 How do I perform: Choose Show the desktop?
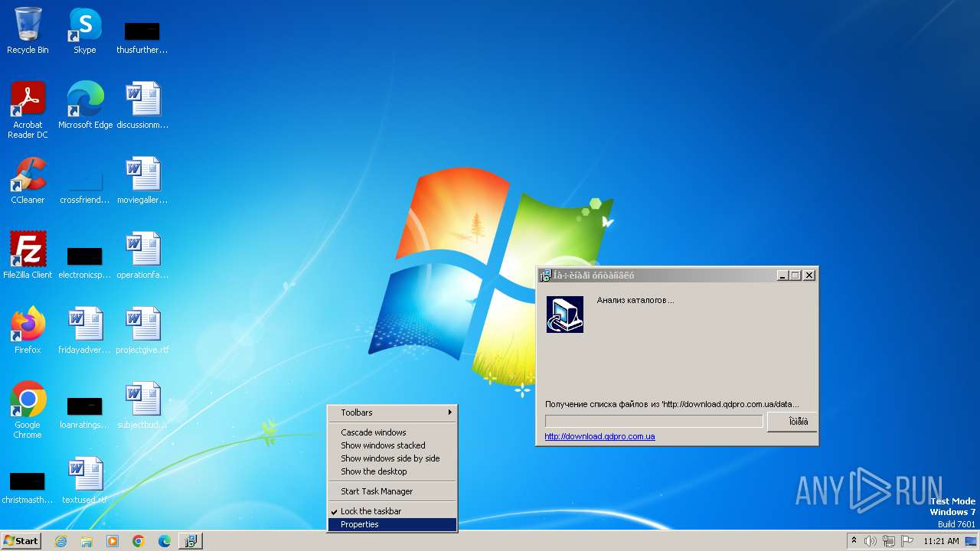point(392,471)
